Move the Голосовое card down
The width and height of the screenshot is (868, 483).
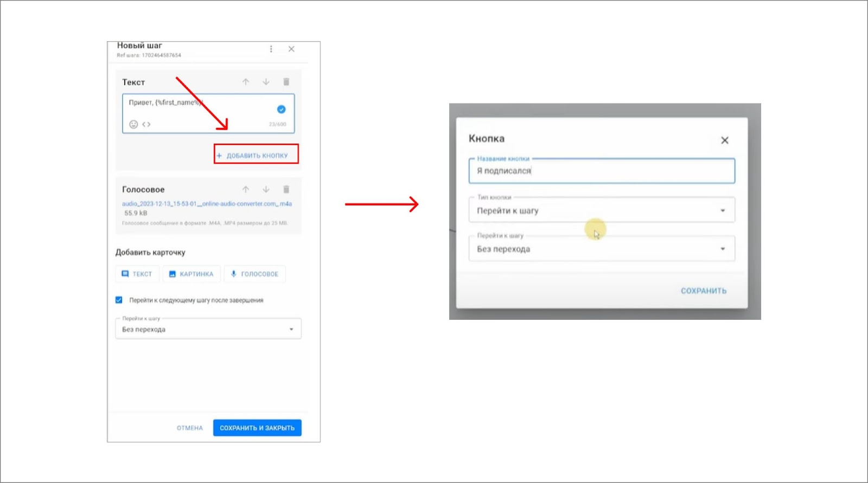pyautogui.click(x=266, y=189)
